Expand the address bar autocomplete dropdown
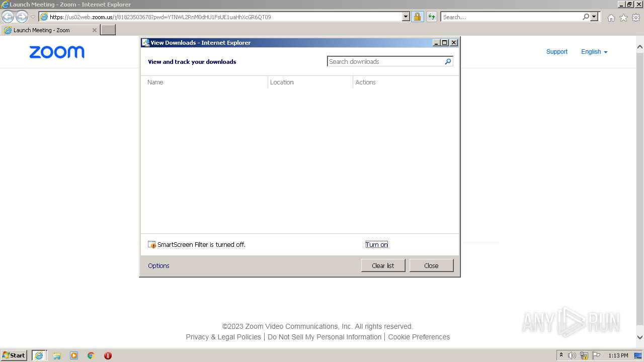This screenshot has height=362, width=644. tap(406, 17)
